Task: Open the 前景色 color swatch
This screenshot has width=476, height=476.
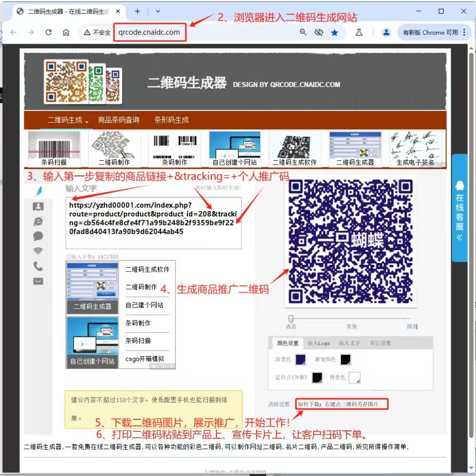Action: pos(301,359)
